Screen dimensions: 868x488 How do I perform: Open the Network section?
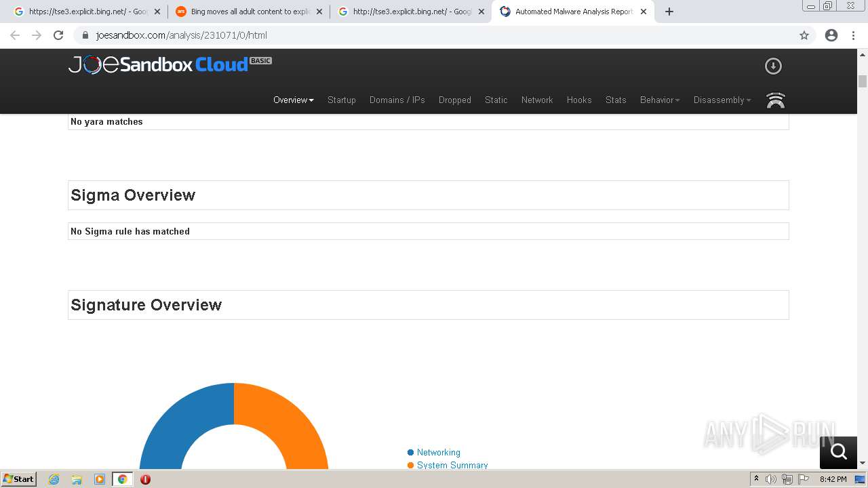pyautogui.click(x=537, y=100)
